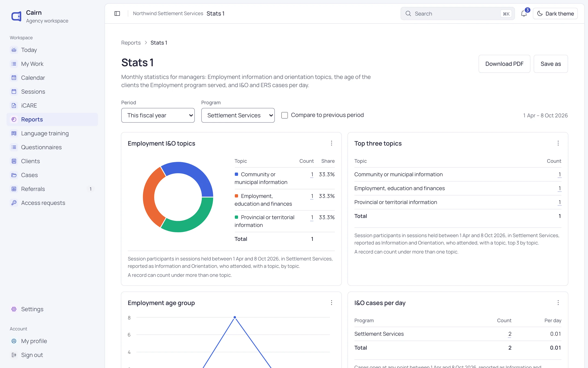
Task: Click the Cairn logo icon
Action: 16,16
